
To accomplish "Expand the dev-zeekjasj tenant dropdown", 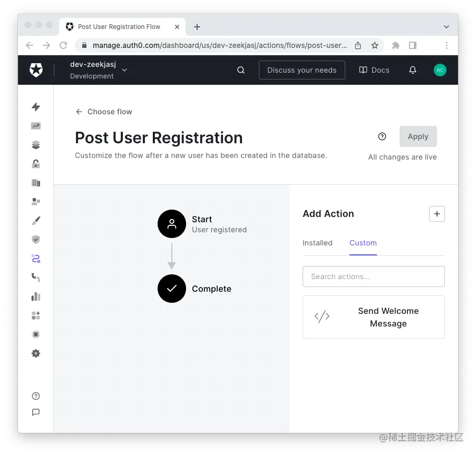I will [x=124, y=70].
